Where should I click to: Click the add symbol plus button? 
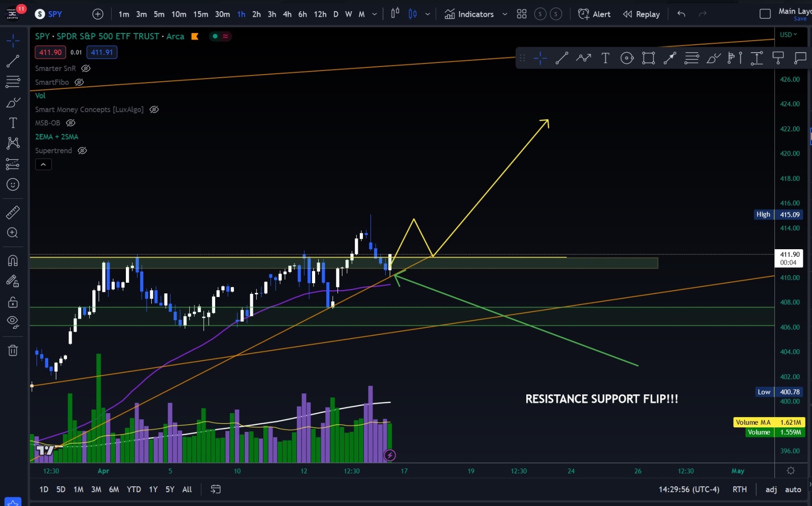98,14
